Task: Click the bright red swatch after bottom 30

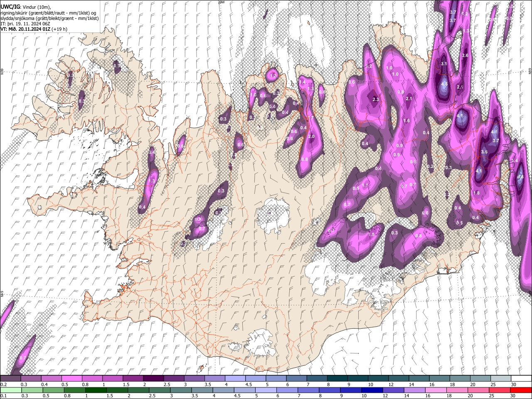Action: (521, 390)
